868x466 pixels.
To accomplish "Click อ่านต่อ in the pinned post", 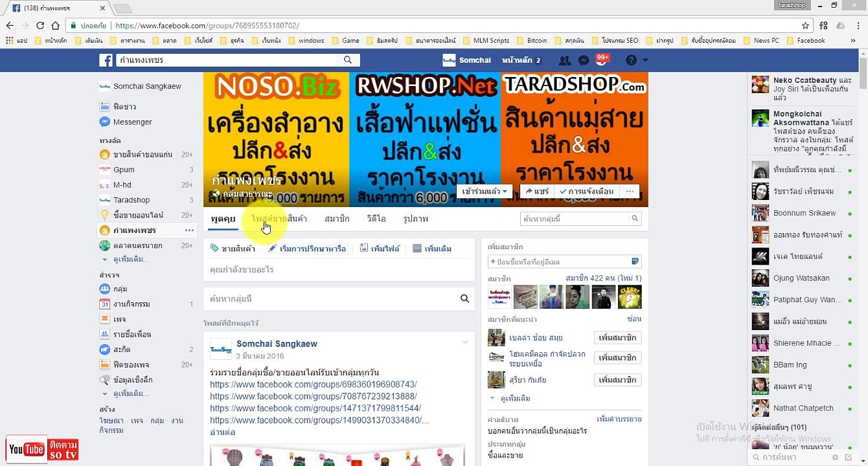I will pos(222,432).
